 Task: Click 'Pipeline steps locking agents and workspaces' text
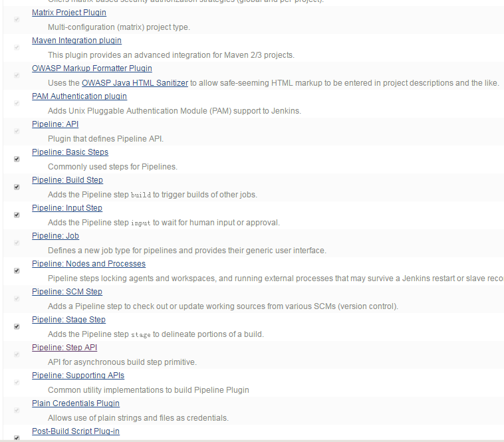tap(276, 278)
